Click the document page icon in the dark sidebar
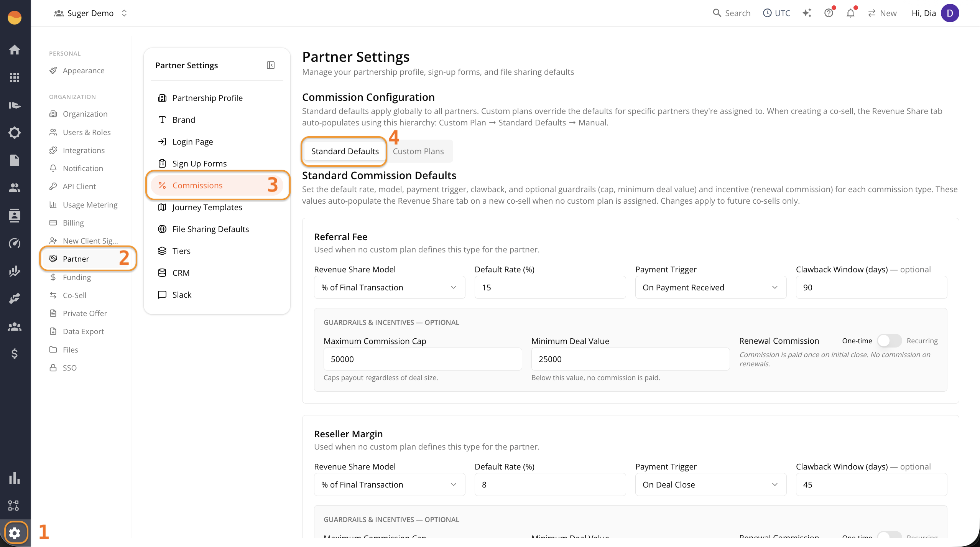 pyautogui.click(x=15, y=160)
